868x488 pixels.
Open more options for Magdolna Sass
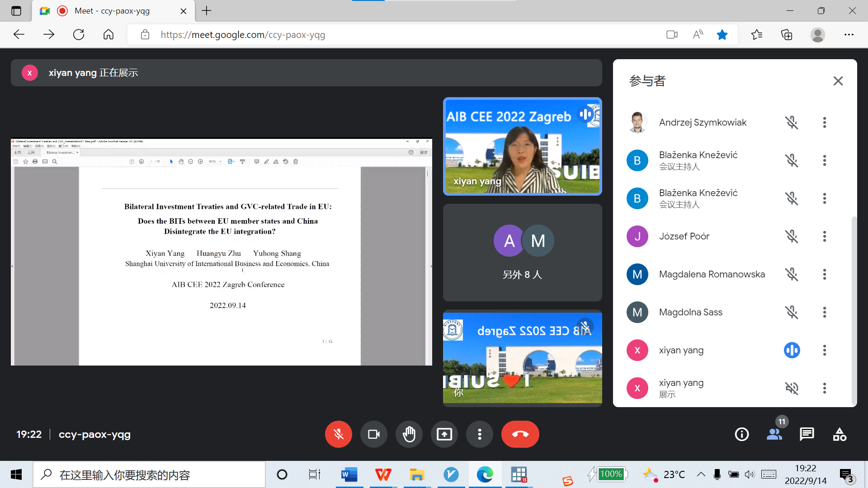tap(824, 312)
